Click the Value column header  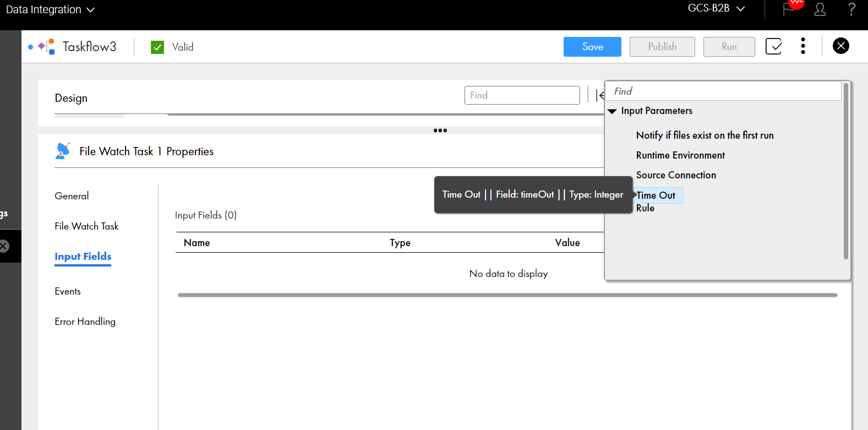coord(567,243)
